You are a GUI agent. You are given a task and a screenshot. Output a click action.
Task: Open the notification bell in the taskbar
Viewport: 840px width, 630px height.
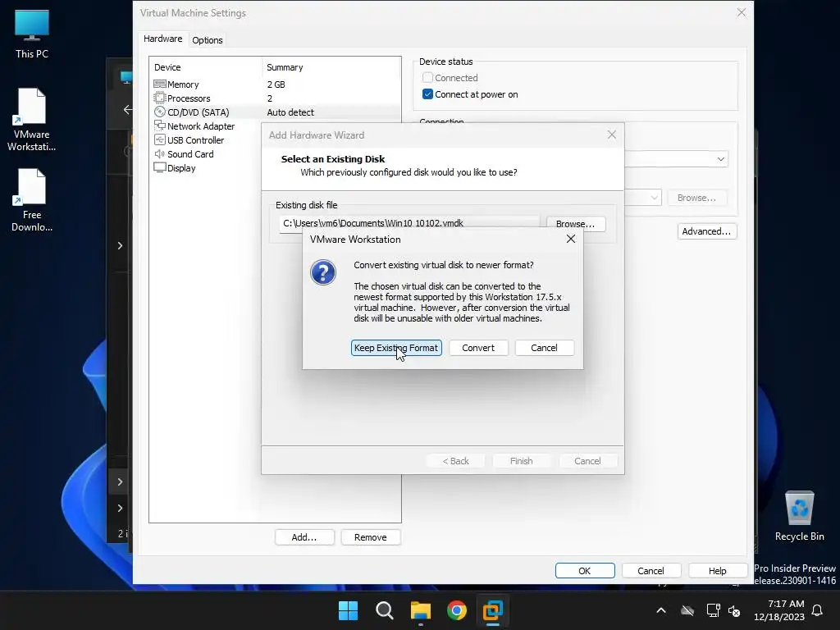[818, 610]
